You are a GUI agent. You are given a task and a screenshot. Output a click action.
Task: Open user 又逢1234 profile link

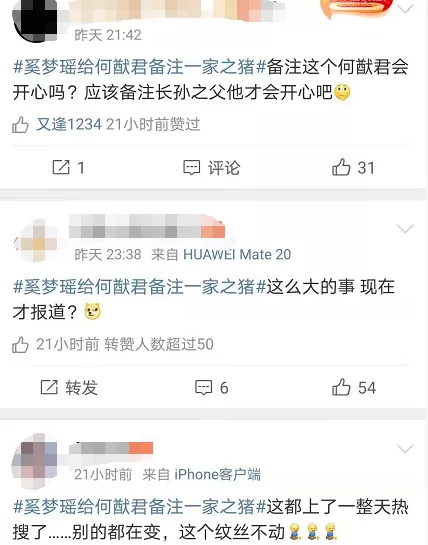pos(69,124)
